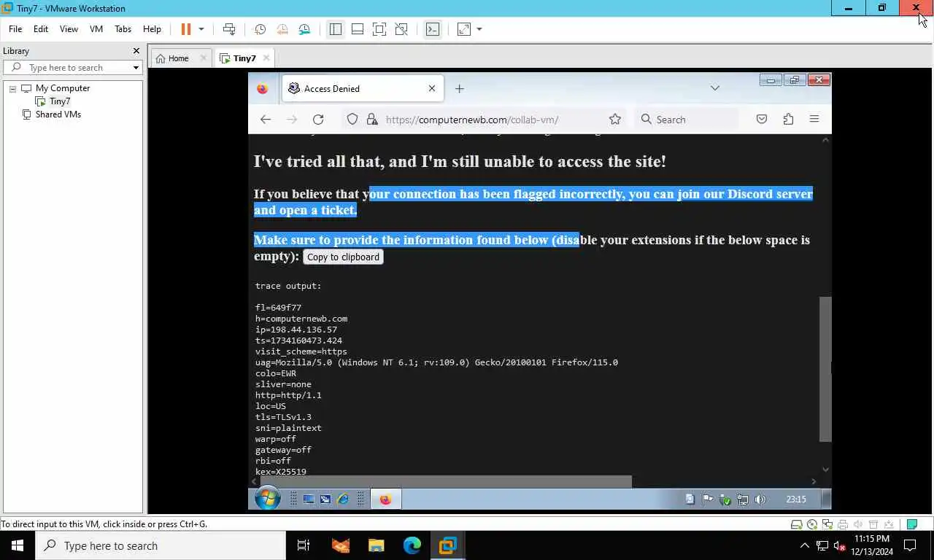Take a snapshot of this virtual machine
Image resolution: width=934 pixels, height=560 pixels.
[x=260, y=29]
